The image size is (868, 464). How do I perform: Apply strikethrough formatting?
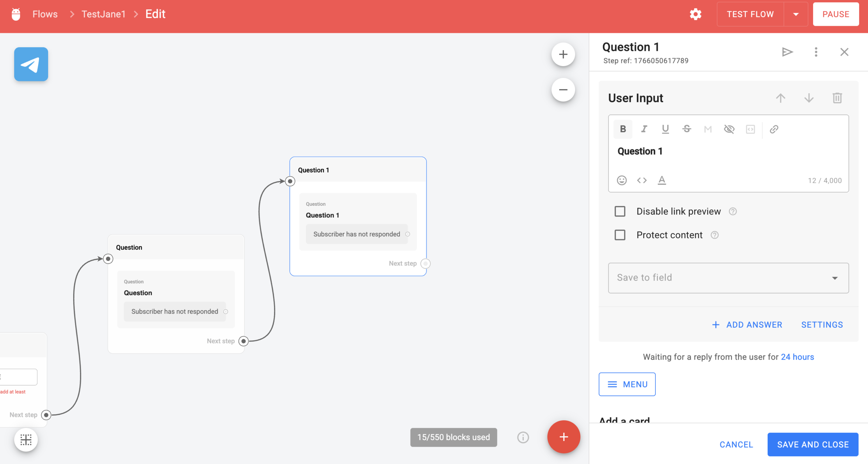pyautogui.click(x=687, y=129)
